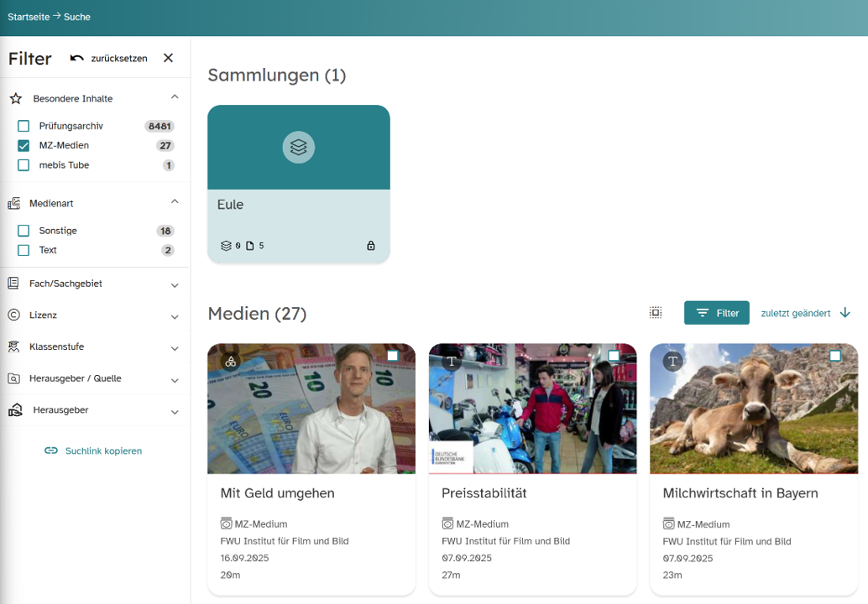Viewport: 868px width, 604px height.
Task: Check the Prüfungsarchiv checkbox
Action: click(24, 126)
